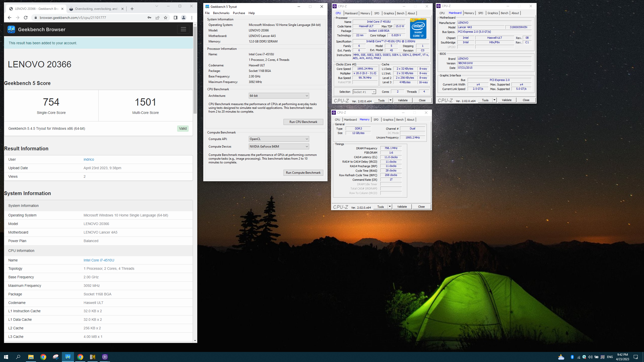
Task: Click Run Compute Benchmark button
Action: coord(303,173)
